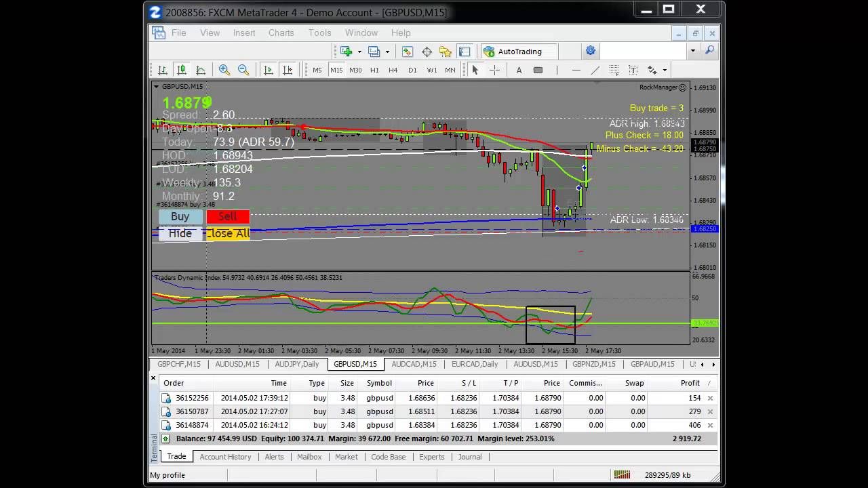Expand the arrows tool dropdown arrow
868x488 pixels.
coord(665,70)
